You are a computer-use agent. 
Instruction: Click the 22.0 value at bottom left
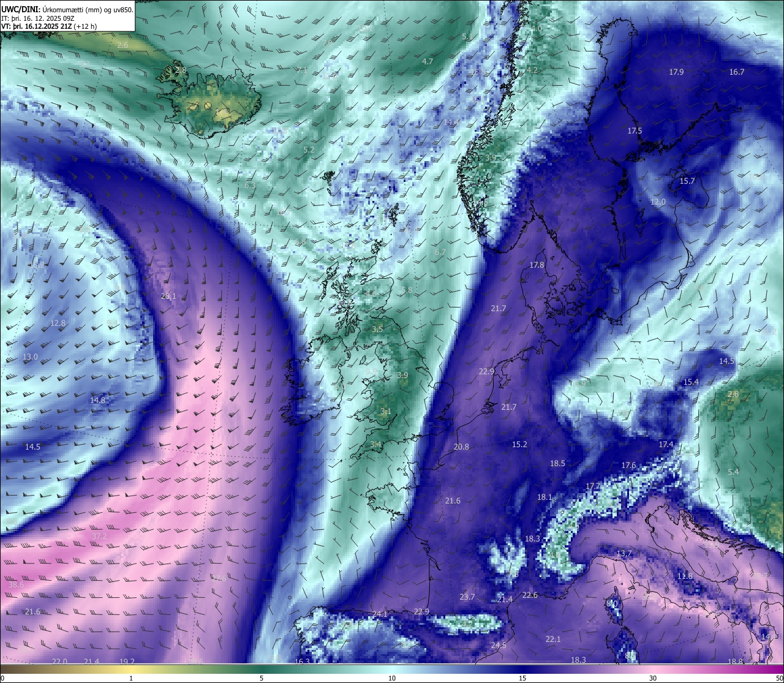point(59,662)
